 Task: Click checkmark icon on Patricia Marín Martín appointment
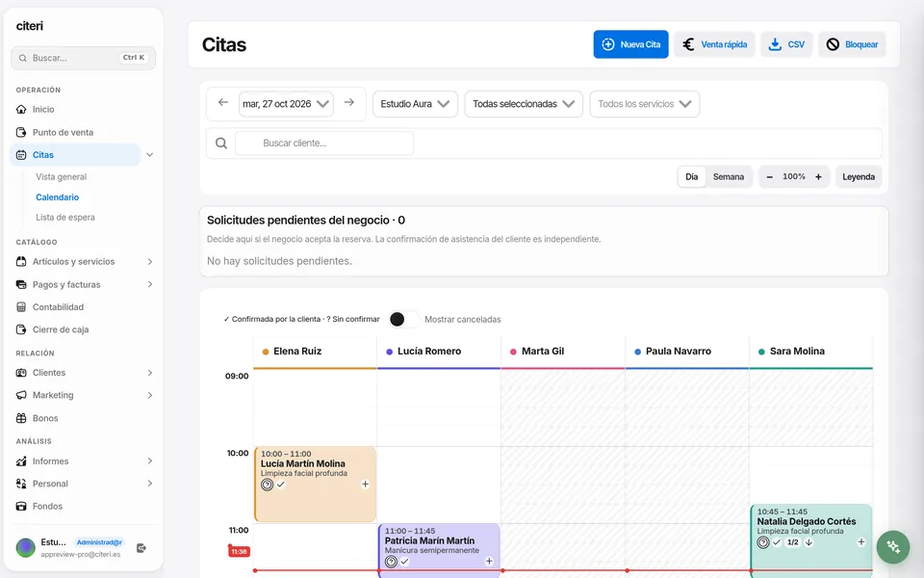tap(404, 562)
